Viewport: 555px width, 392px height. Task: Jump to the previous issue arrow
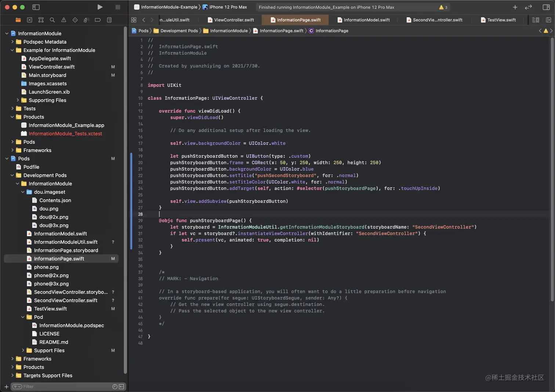coord(540,31)
